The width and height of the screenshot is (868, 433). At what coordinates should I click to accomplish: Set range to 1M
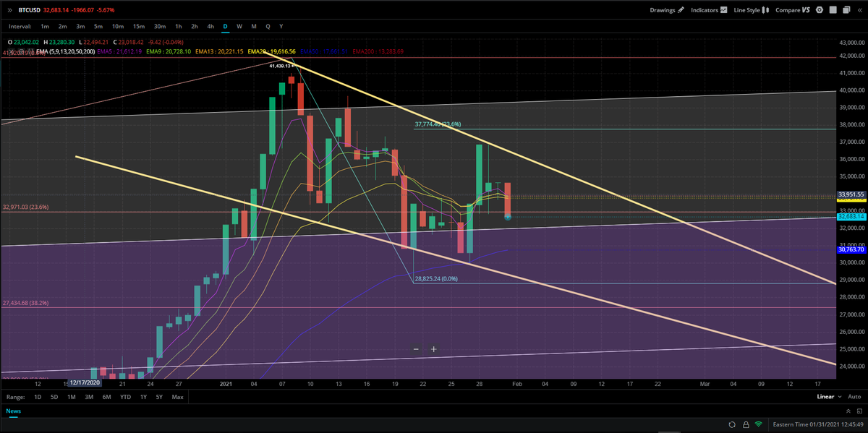[72, 397]
